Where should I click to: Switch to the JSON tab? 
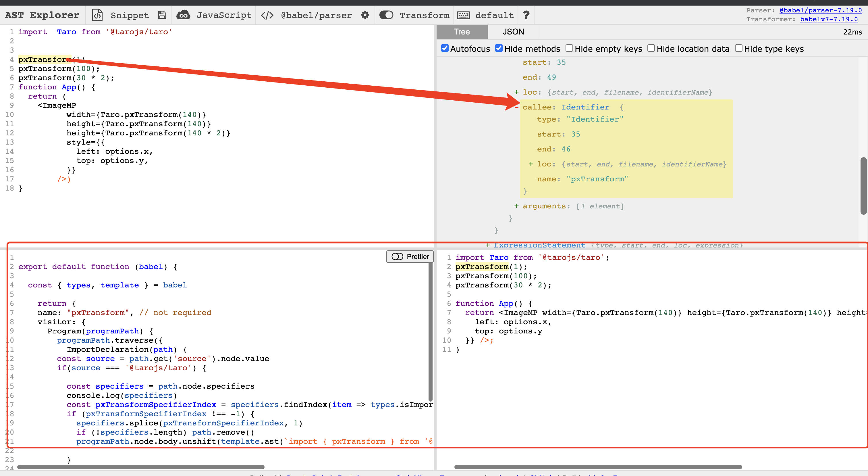[x=513, y=32]
